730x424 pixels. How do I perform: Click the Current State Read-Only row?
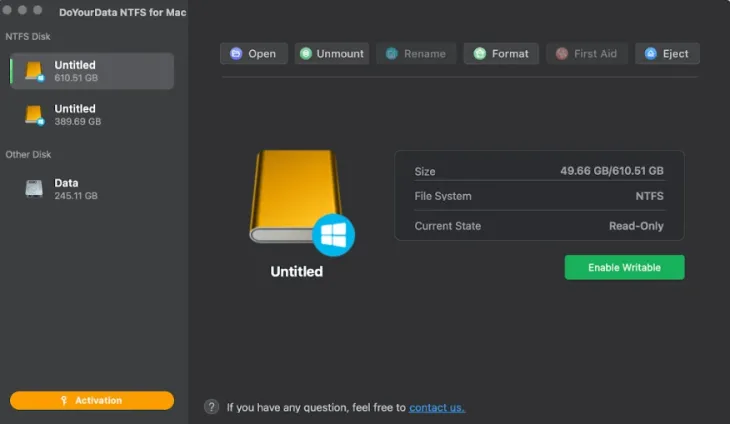(x=539, y=226)
